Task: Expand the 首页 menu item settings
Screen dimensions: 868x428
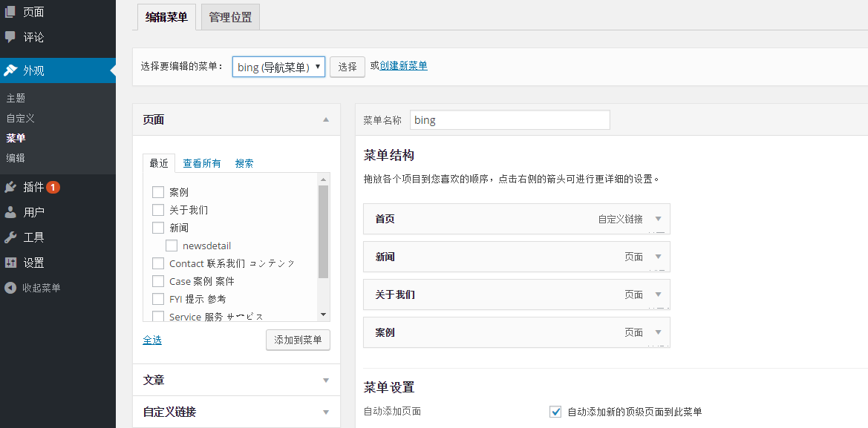Action: pyautogui.click(x=657, y=219)
